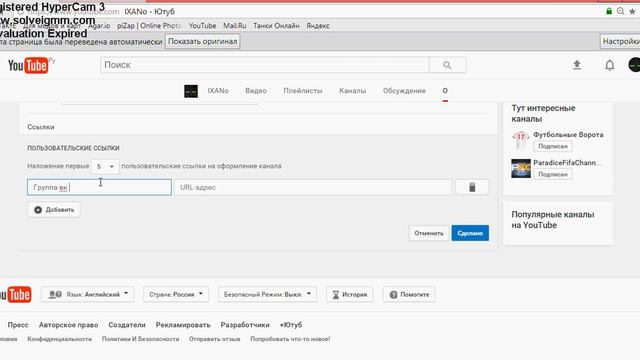
Task: Click the Ссылки section heading
Action: click(x=41, y=127)
